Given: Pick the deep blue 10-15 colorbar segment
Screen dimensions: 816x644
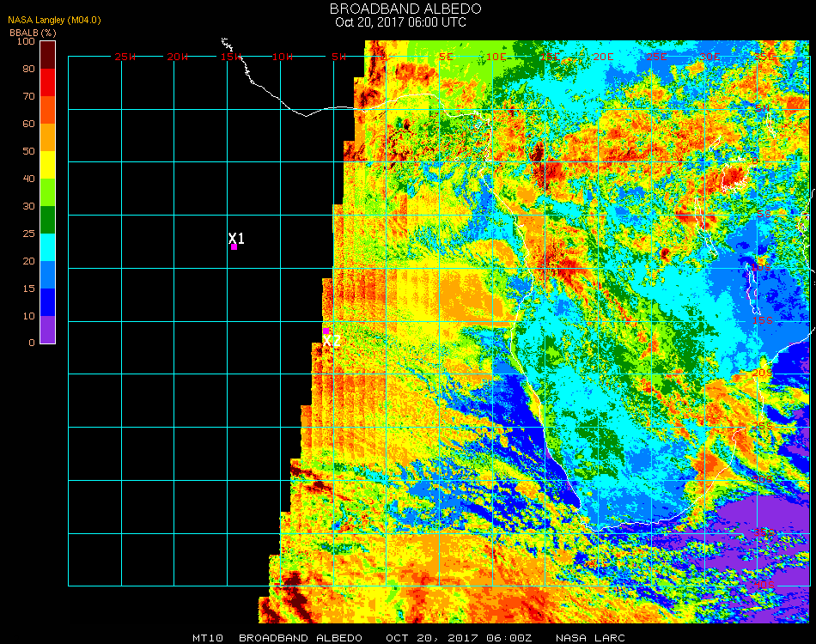Looking at the screenshot, I should click(47, 302).
